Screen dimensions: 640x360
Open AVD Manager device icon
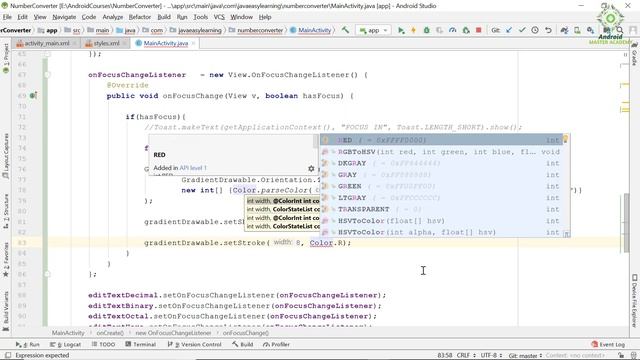tap(577, 30)
